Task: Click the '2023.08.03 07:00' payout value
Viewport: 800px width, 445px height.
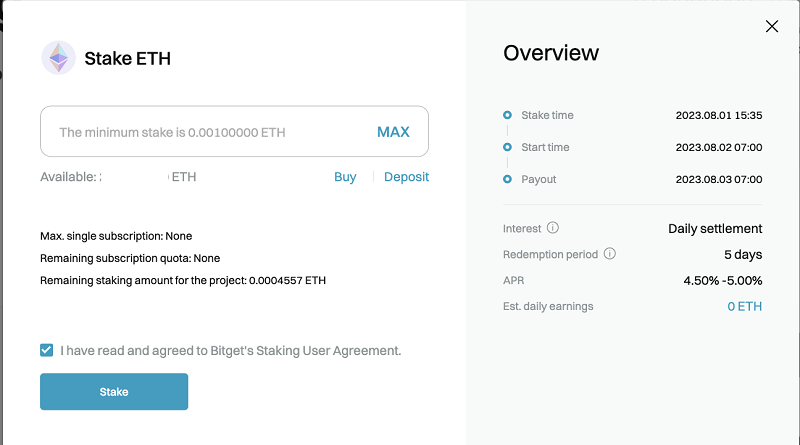Action: coord(719,179)
